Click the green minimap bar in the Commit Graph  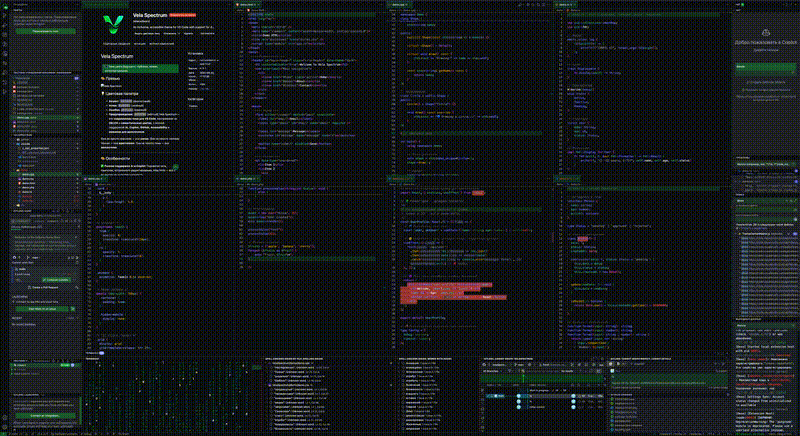(x=542, y=379)
